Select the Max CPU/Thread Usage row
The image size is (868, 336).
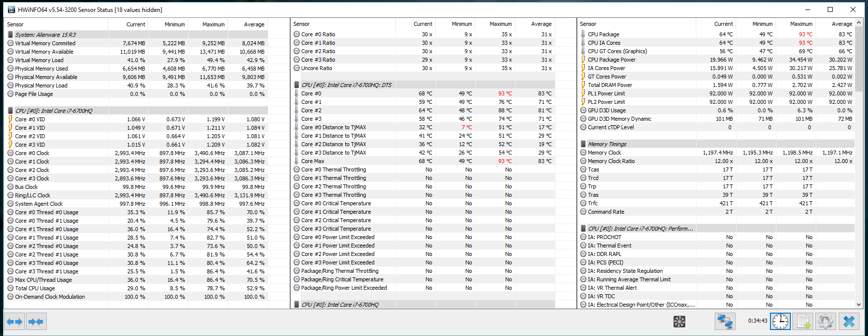click(136, 280)
